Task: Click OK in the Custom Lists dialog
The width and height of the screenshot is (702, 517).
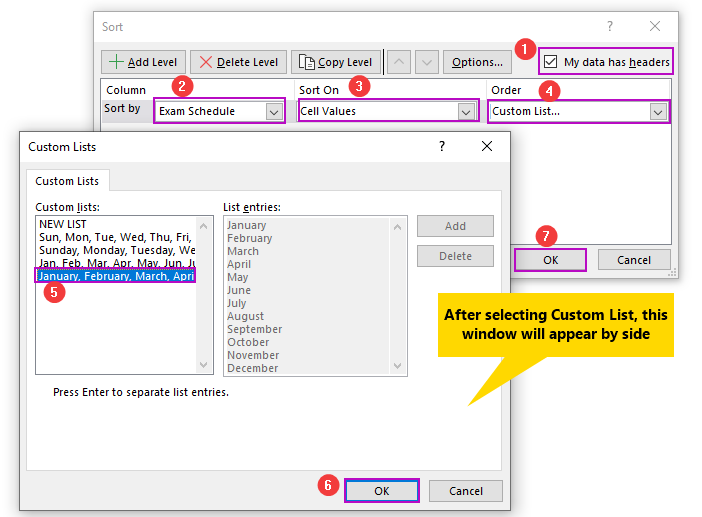Action: click(381, 491)
